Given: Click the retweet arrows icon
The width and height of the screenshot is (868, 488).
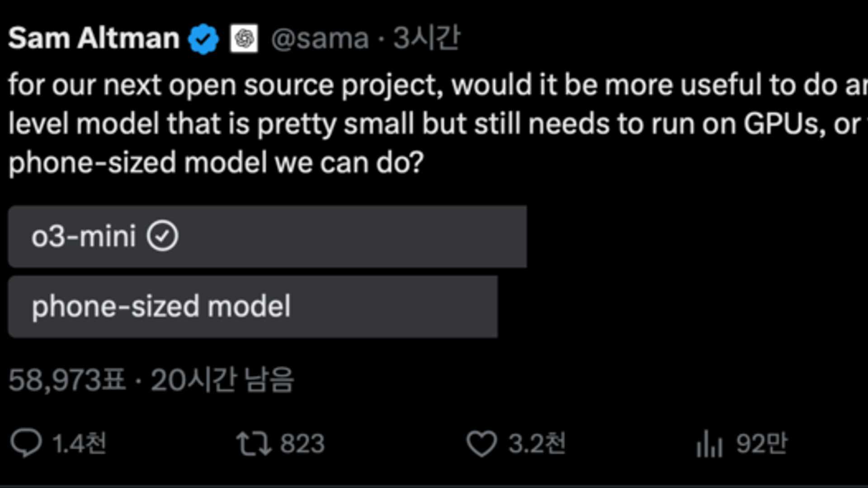Looking at the screenshot, I should [254, 443].
